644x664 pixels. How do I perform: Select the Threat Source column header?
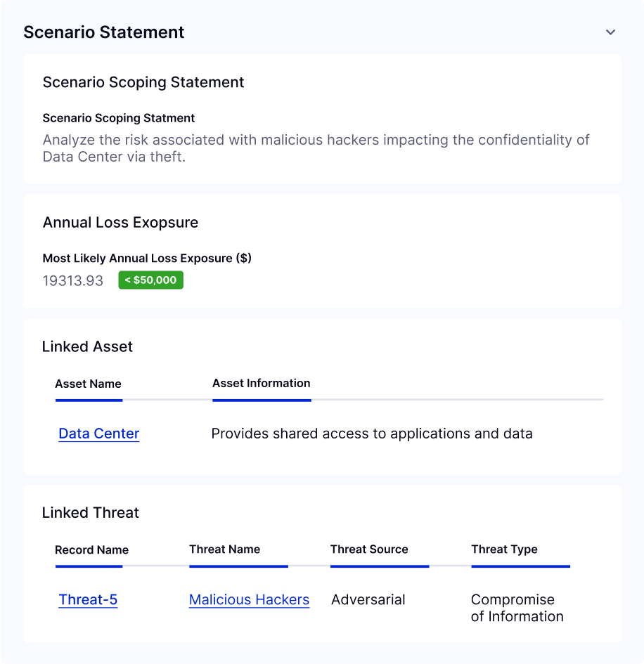click(369, 549)
